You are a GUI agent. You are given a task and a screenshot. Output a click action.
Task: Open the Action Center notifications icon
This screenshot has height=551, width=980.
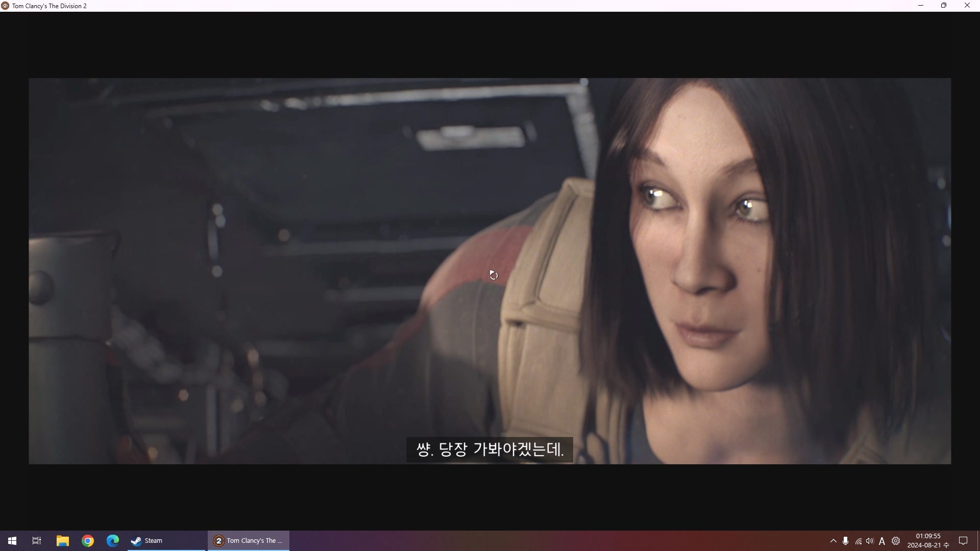[x=963, y=541]
